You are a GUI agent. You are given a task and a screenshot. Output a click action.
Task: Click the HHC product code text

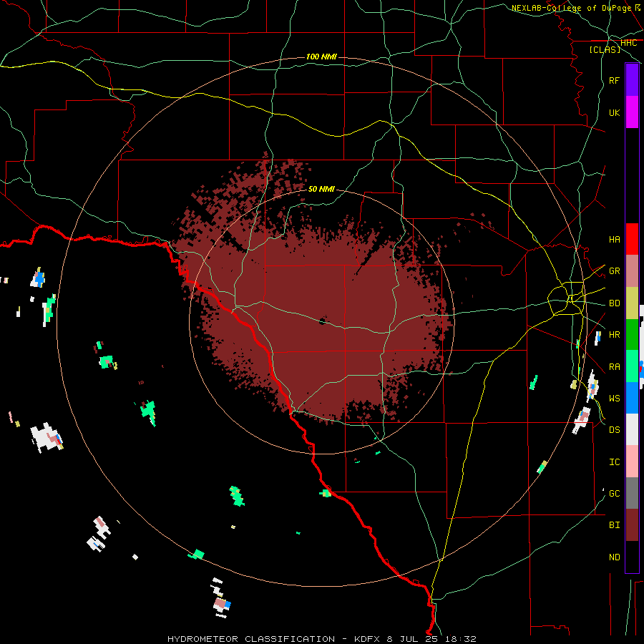(x=628, y=43)
